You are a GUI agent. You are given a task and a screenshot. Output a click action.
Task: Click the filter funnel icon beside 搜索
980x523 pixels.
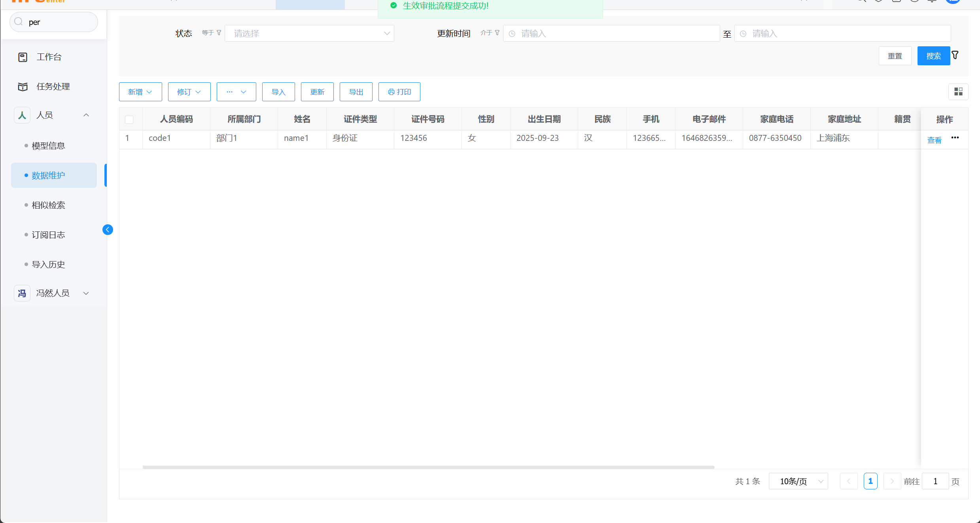(x=955, y=55)
